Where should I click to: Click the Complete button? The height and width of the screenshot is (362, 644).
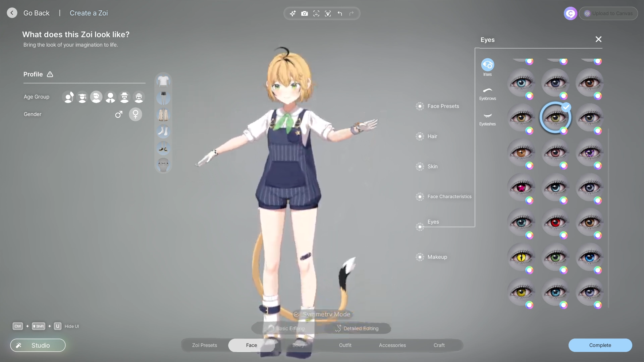[x=600, y=345]
